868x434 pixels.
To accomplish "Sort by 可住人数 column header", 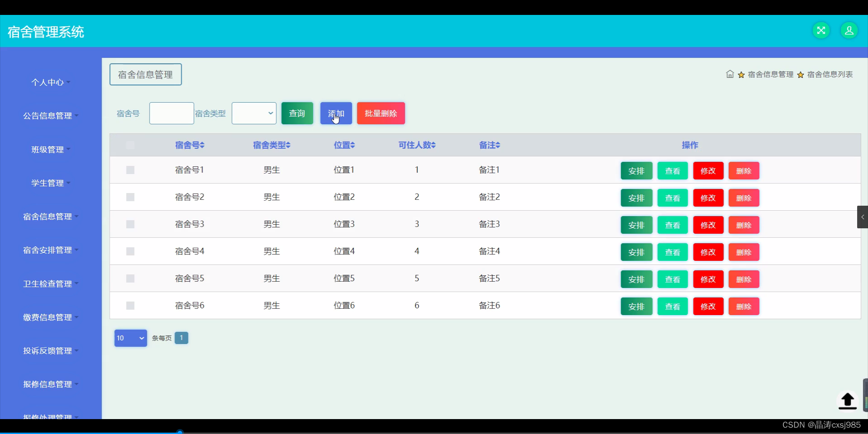I will [x=417, y=145].
